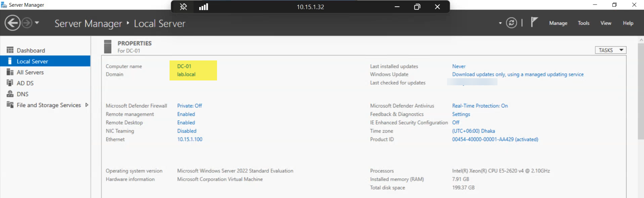Open the Tools menu
644x198 pixels.
[584, 23]
